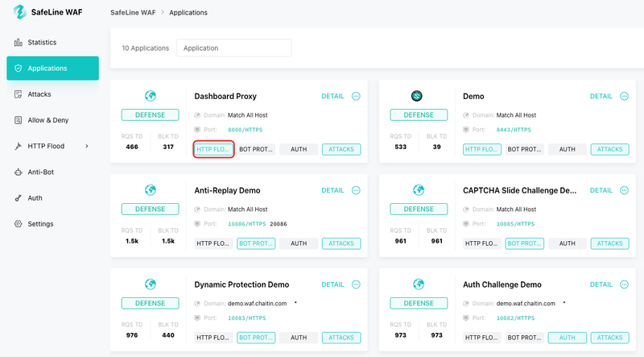Open Statistics in the sidebar
Viewport: 644px width, 357px height.
pyautogui.click(x=42, y=43)
